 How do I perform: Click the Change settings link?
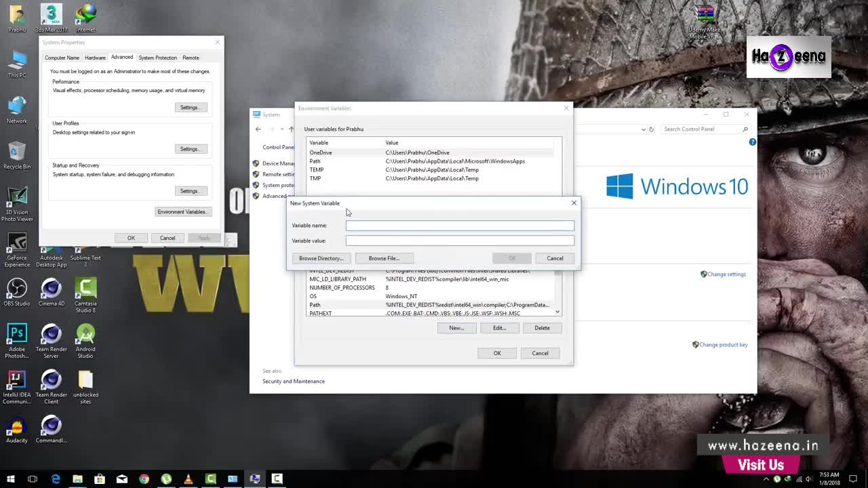coord(726,274)
